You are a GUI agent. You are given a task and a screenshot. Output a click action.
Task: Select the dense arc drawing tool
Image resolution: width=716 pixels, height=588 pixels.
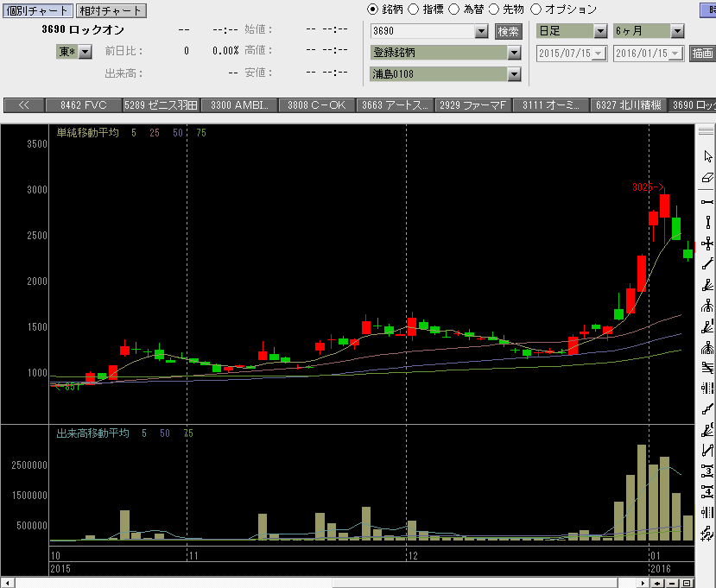click(x=707, y=348)
